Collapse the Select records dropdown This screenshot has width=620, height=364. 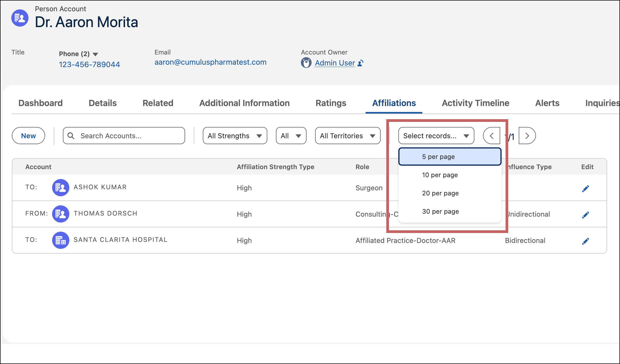436,136
